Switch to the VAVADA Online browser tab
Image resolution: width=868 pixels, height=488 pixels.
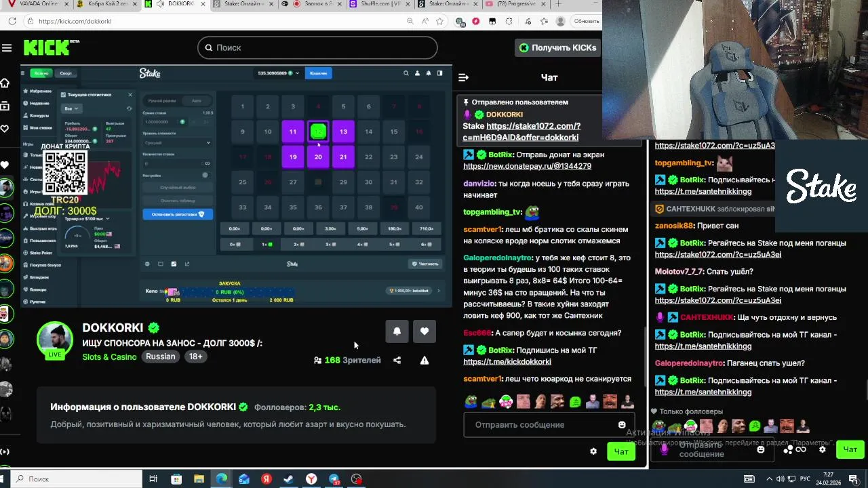click(x=37, y=4)
